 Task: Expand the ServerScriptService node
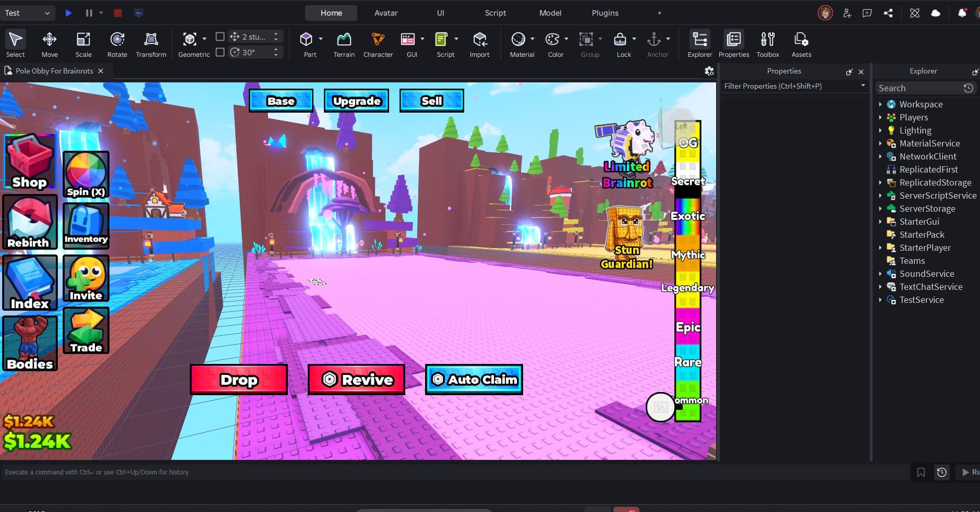point(880,196)
